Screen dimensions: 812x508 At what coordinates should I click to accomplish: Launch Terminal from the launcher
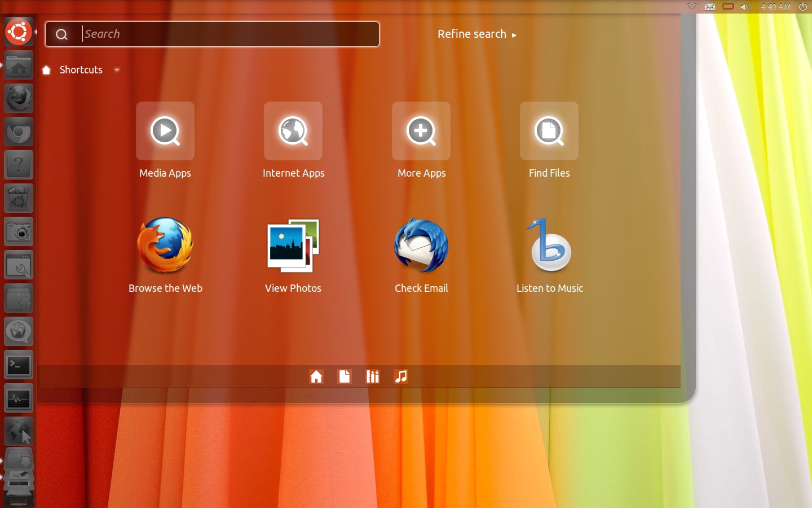pyautogui.click(x=19, y=365)
